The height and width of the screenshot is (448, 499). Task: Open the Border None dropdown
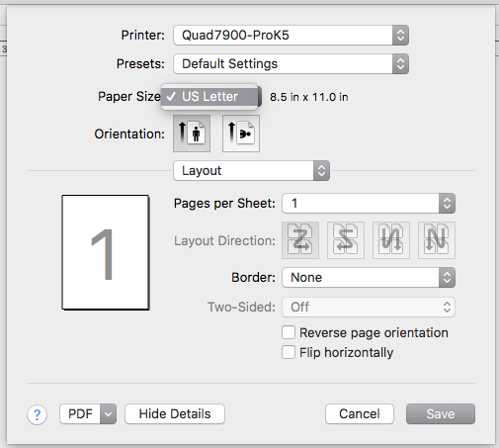[369, 277]
